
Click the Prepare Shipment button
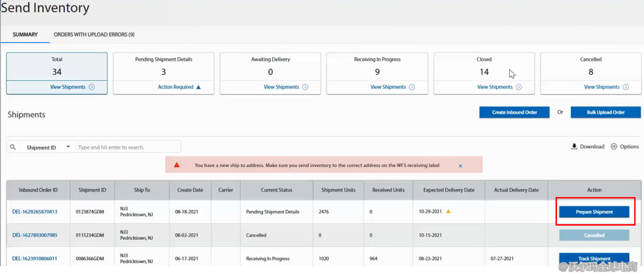(594, 212)
